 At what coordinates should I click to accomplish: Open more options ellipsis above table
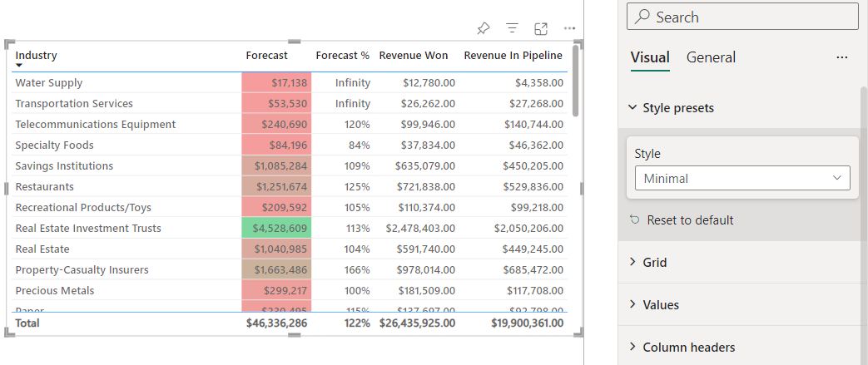569,29
